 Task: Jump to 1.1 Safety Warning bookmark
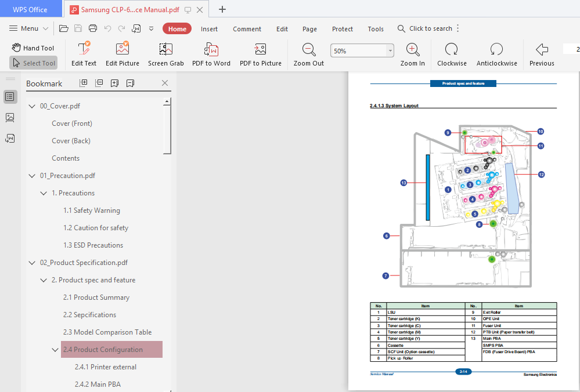click(x=91, y=210)
